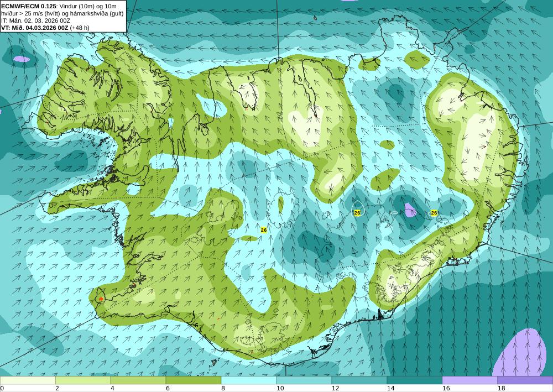Click the '12' label on the color scale
The image size is (553, 392).
(x=336, y=389)
